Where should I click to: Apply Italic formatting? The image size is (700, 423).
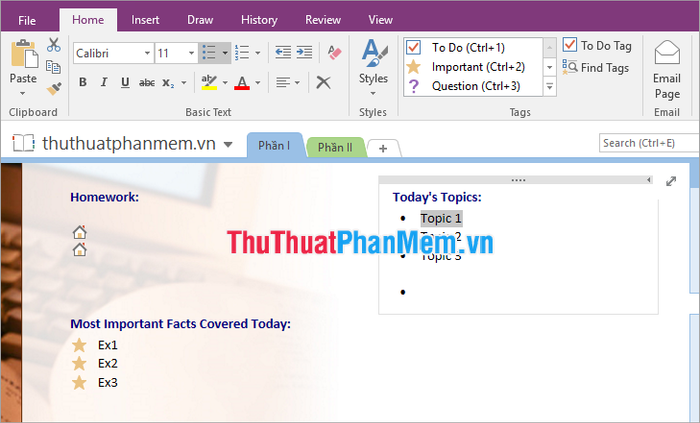tap(104, 83)
